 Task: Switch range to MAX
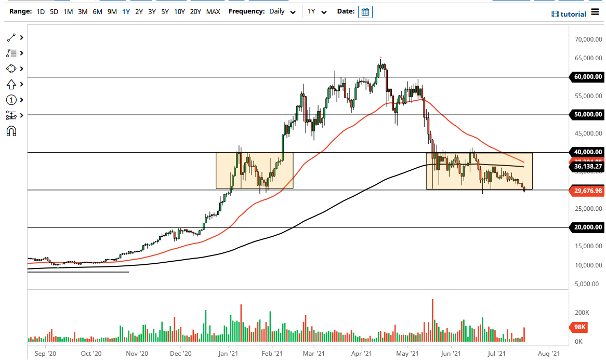[x=213, y=11]
